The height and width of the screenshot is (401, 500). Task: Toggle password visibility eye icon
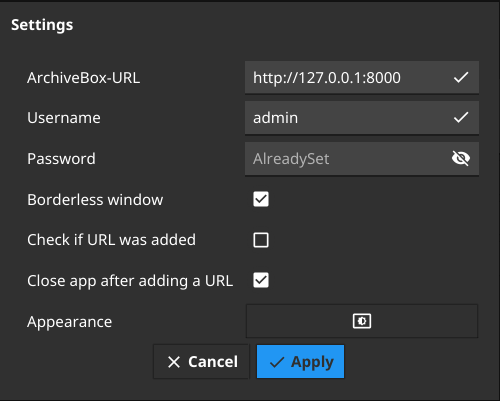click(461, 158)
